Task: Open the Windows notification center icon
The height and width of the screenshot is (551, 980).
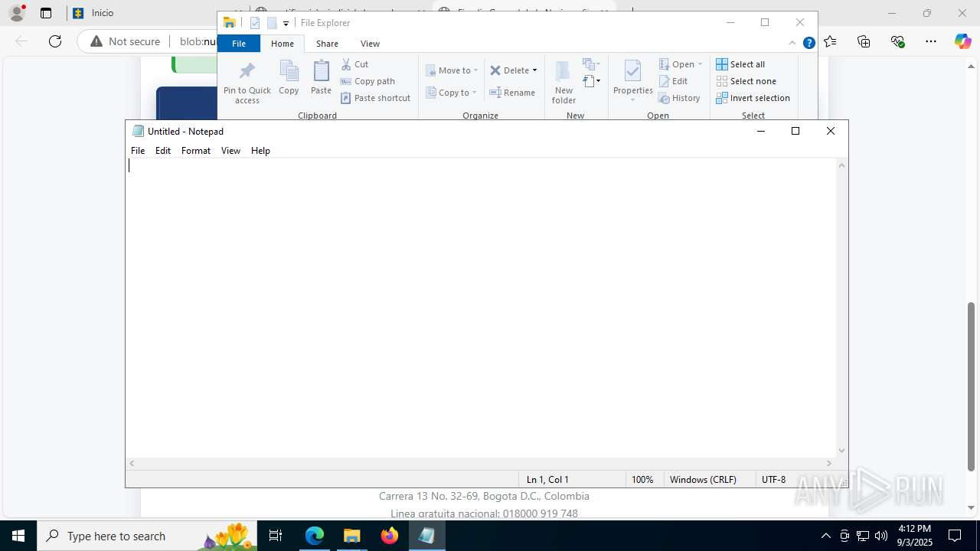Action: pos(955,536)
